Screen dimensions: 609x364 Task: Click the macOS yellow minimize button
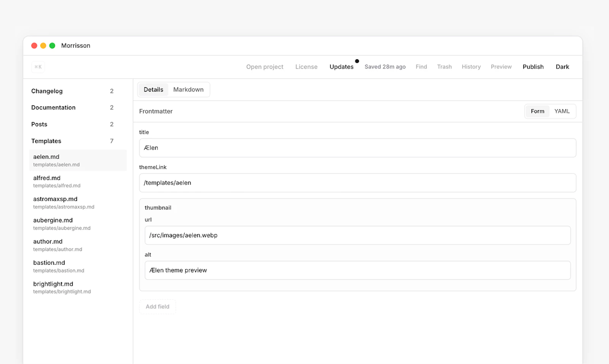point(43,46)
